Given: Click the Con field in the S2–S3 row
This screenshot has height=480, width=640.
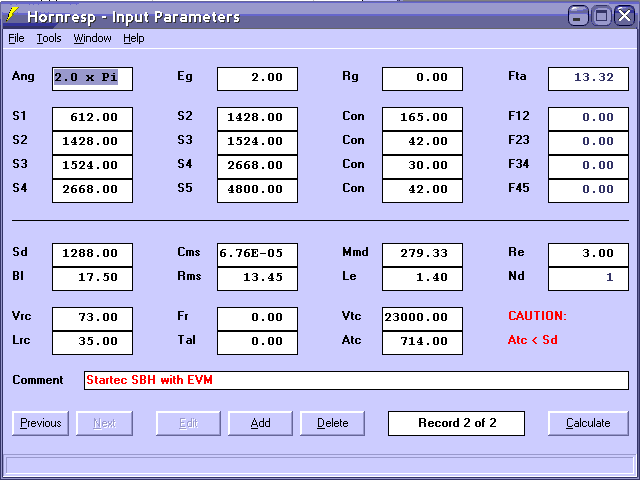Looking at the screenshot, I should (422, 143).
